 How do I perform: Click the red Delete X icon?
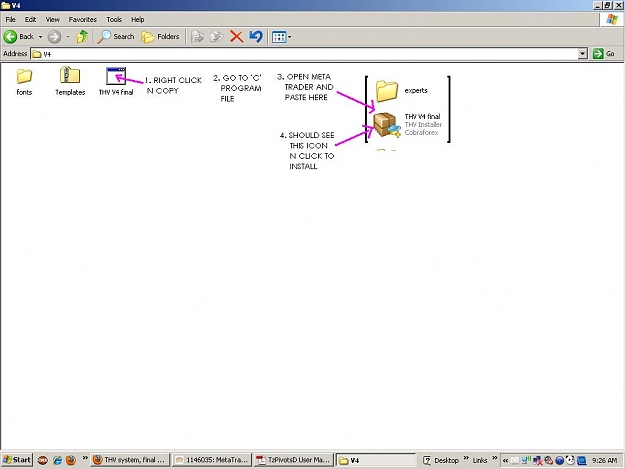pyautogui.click(x=236, y=37)
